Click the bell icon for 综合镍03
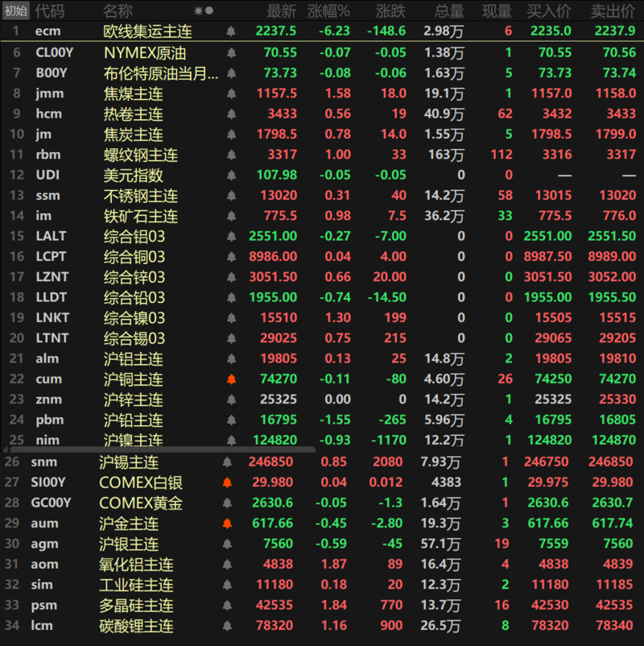This screenshot has height=646, width=644. 231,317
